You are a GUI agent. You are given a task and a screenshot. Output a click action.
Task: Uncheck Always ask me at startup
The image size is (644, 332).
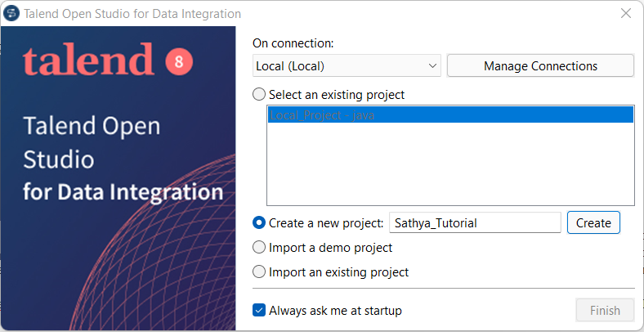pyautogui.click(x=259, y=311)
